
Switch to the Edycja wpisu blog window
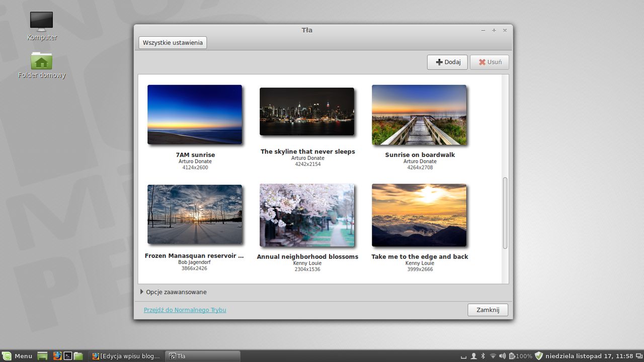tap(126, 356)
